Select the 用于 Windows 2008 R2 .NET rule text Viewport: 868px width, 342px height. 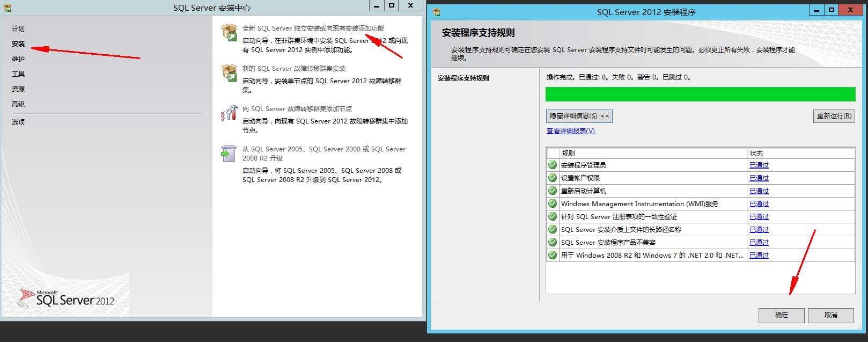tap(652, 256)
